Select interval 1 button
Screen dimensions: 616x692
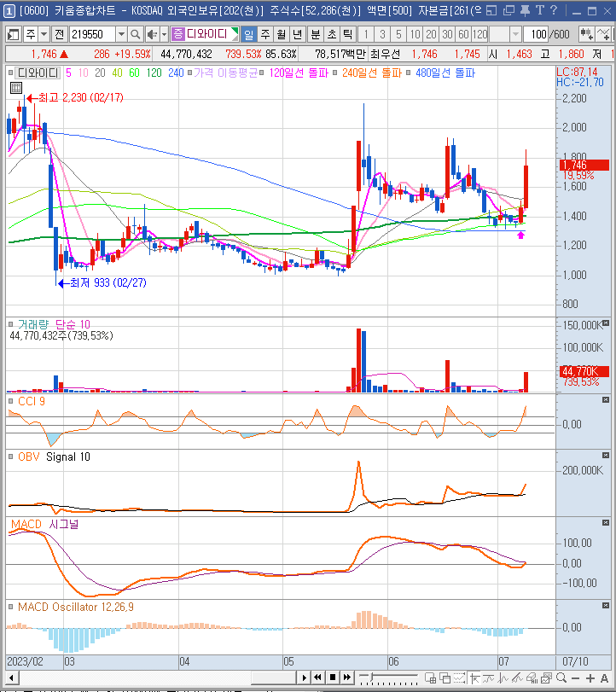pos(366,34)
